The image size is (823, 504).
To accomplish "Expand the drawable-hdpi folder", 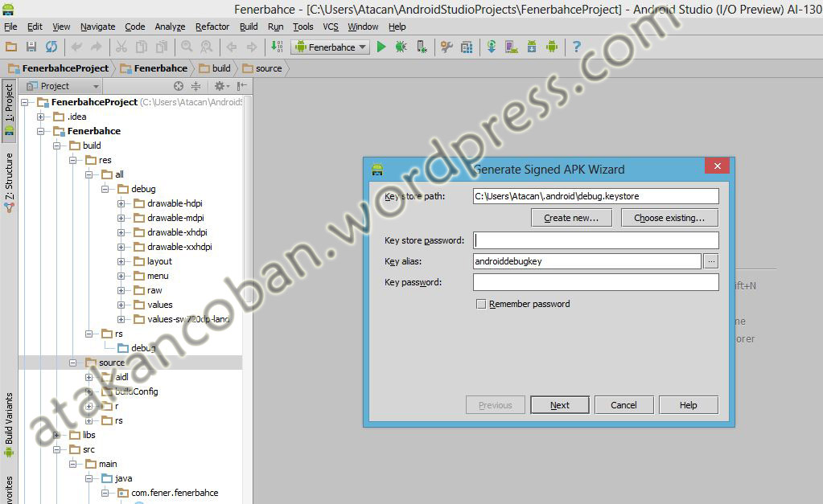I will tap(121, 203).
